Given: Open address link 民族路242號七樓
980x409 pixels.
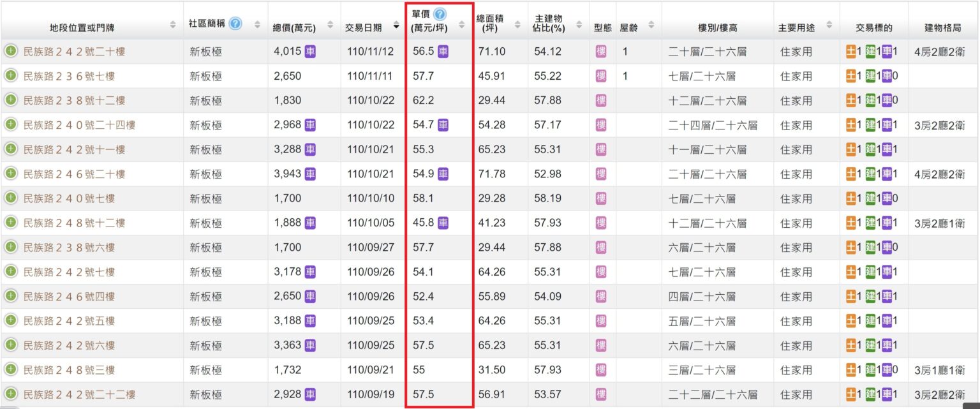Looking at the screenshot, I should 69,272.
